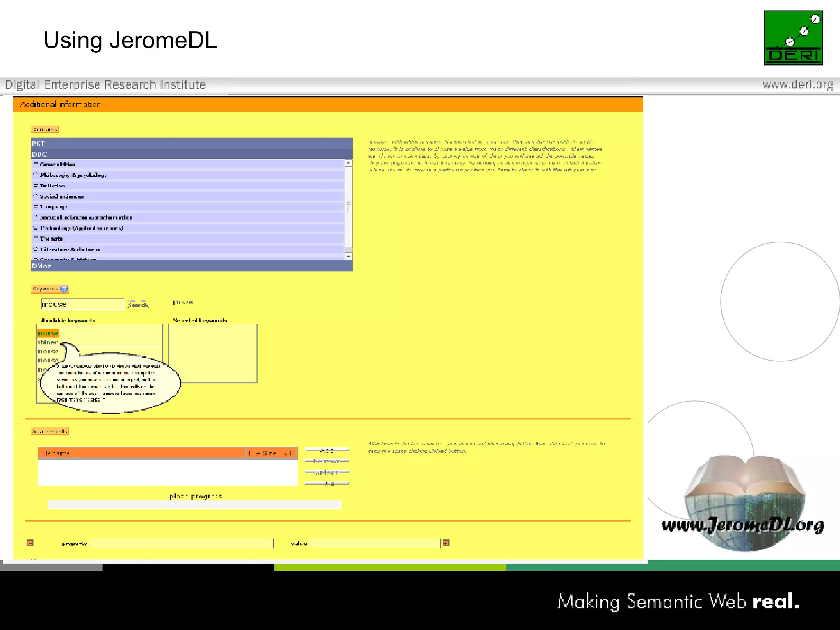The image size is (840, 630).
Task: Click the value input field
Action: pos(375,543)
